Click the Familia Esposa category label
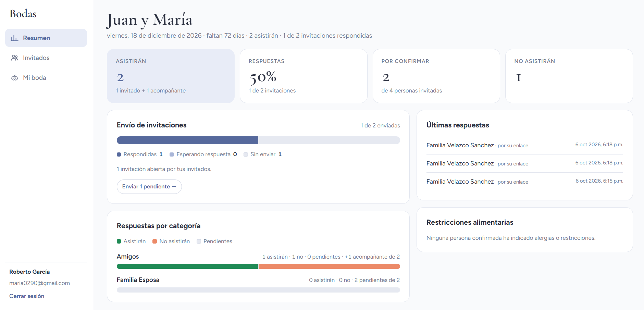 (x=138, y=280)
